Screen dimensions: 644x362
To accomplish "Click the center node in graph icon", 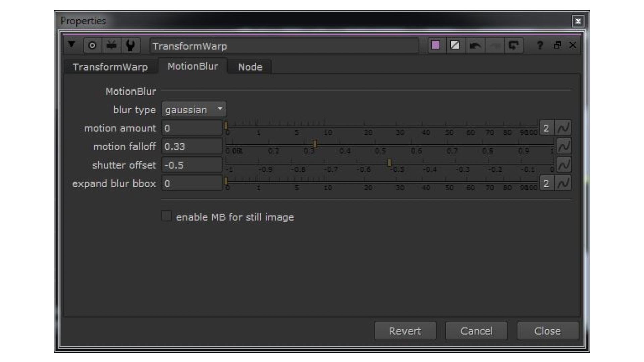I will (92, 45).
